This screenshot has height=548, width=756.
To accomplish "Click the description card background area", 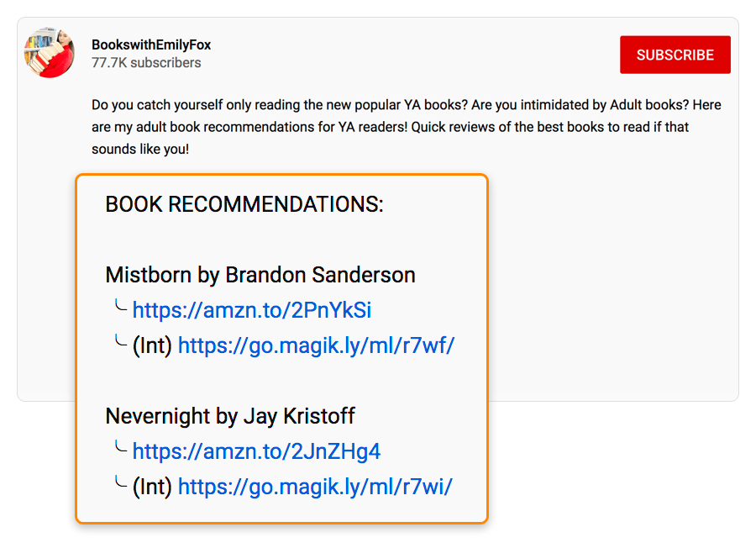I will [588, 252].
